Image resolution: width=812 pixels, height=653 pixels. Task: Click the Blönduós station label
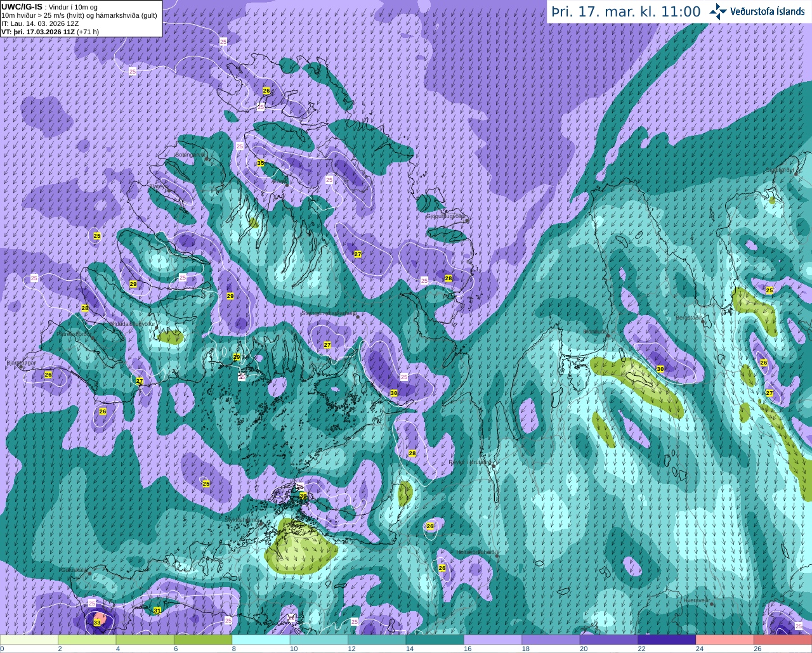595,332
